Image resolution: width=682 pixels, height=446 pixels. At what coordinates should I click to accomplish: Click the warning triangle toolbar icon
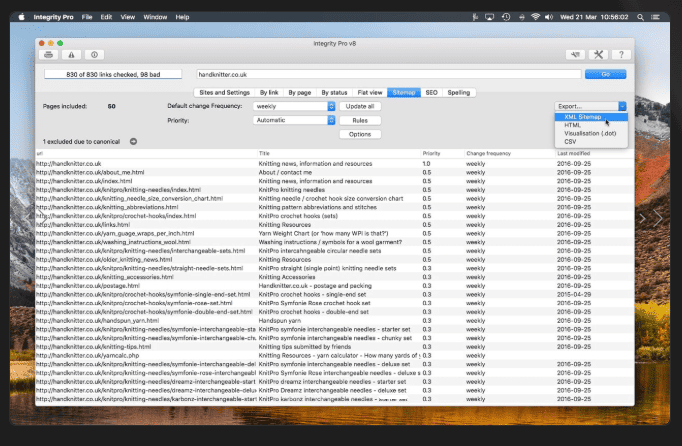[x=71, y=55]
